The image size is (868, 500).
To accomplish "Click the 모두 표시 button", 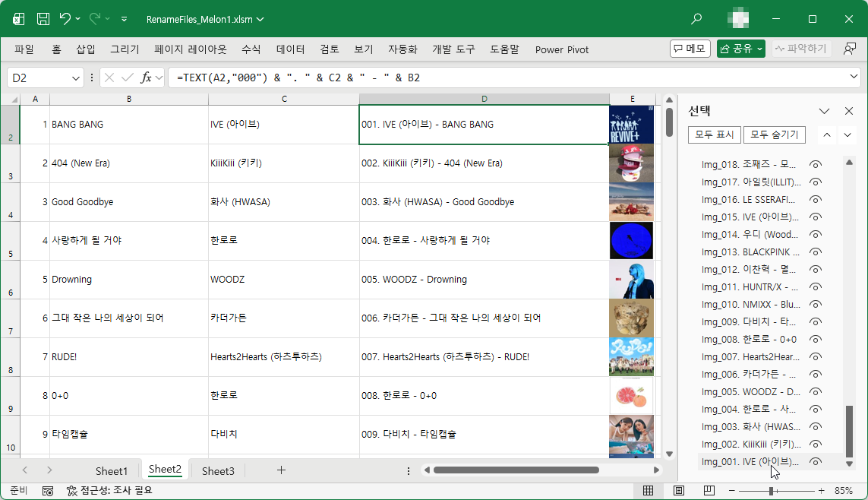I will click(x=714, y=134).
